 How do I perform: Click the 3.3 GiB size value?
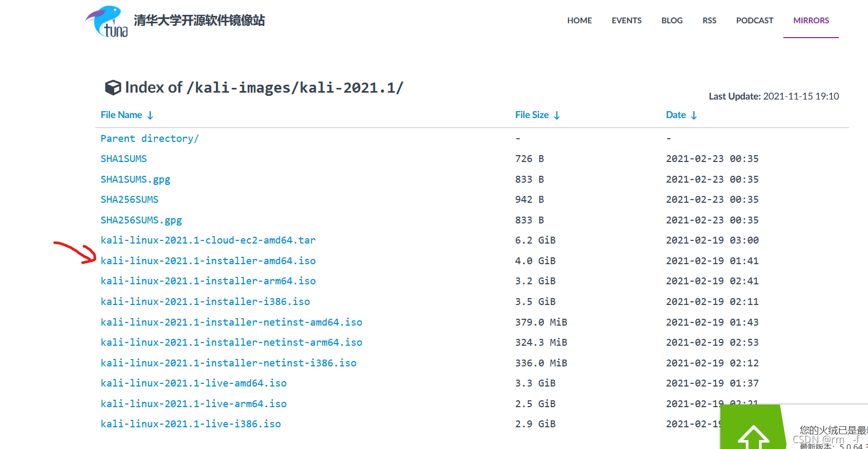535,383
